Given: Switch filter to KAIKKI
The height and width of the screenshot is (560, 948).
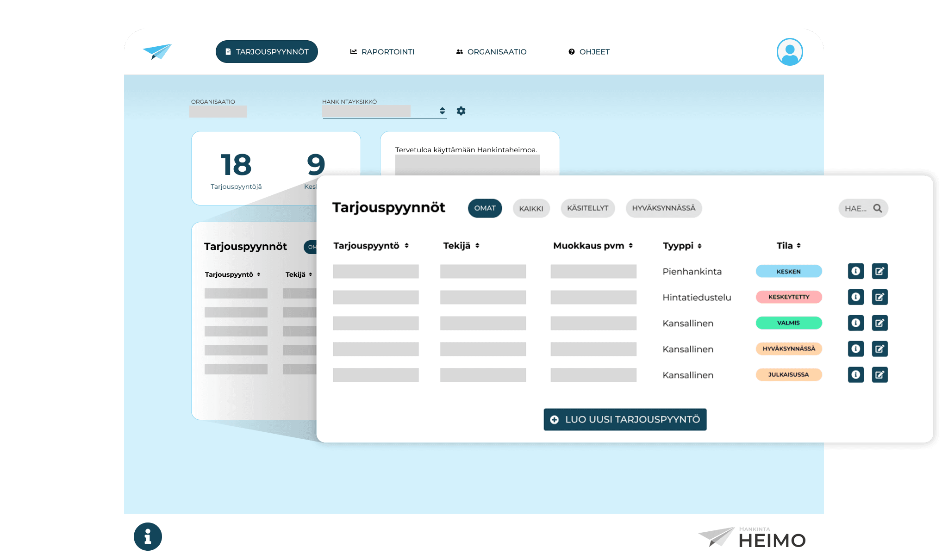Looking at the screenshot, I should tap(531, 209).
